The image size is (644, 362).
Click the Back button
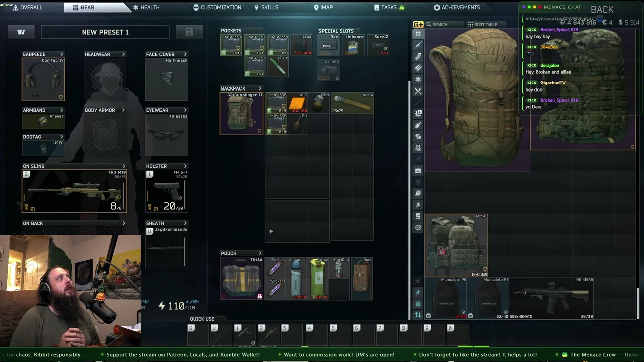(602, 10)
